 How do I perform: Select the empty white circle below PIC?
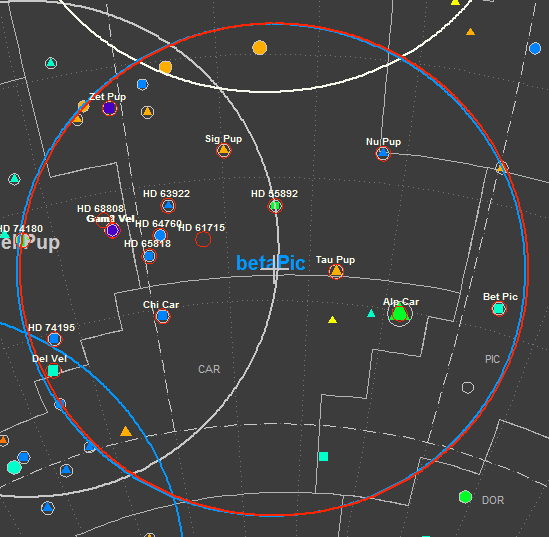point(468,388)
